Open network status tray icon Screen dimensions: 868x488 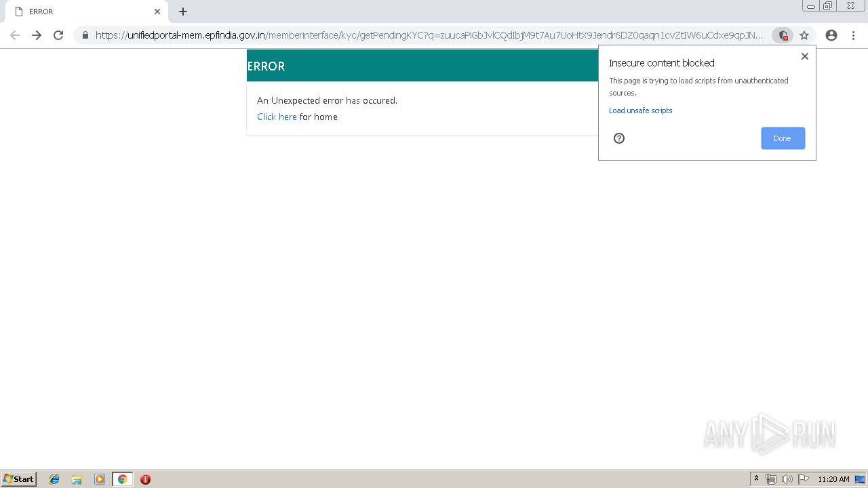coord(771,479)
